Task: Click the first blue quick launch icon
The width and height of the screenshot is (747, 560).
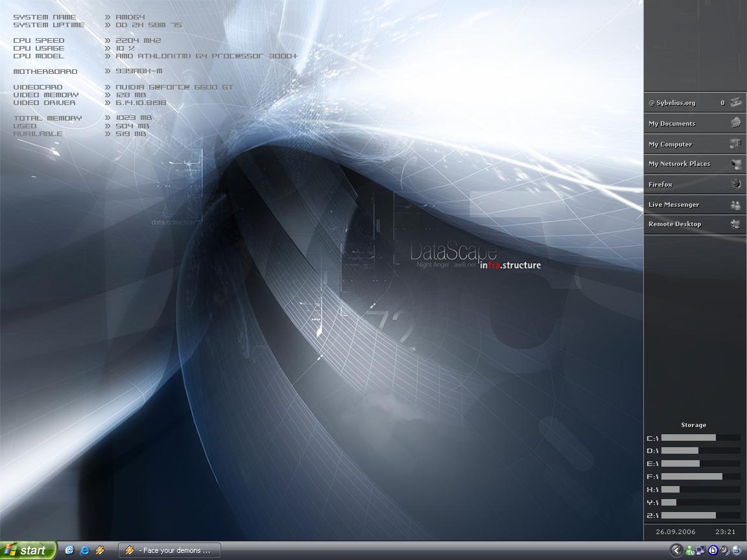Action: click(x=69, y=550)
